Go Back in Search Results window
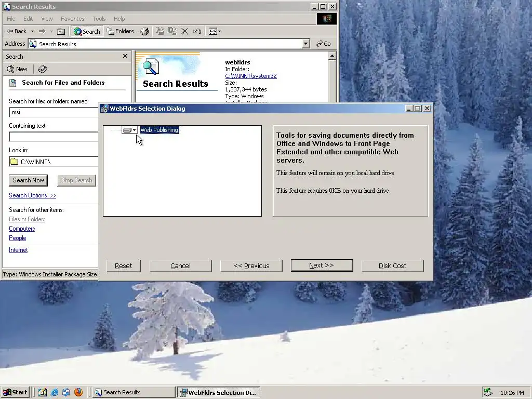 coord(16,31)
